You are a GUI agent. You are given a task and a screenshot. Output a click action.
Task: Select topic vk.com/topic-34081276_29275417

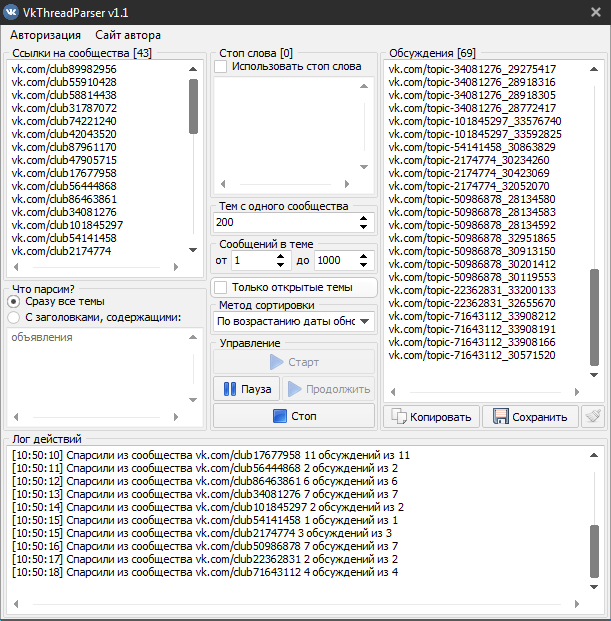click(472, 69)
